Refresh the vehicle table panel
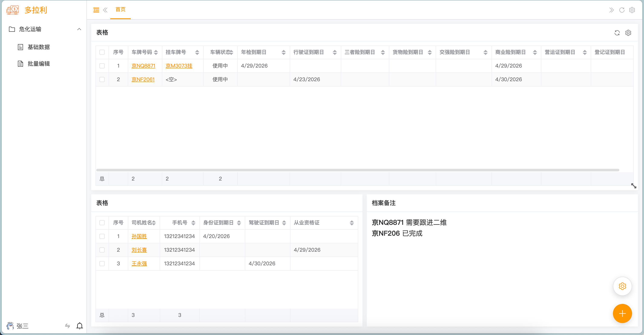This screenshot has width=644, height=335. pos(617,33)
